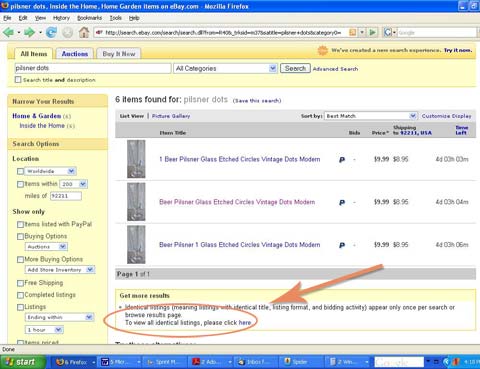Open the All Categories dropdown
Image resolution: width=480 pixels, height=369 pixels.
pyautogui.click(x=225, y=68)
